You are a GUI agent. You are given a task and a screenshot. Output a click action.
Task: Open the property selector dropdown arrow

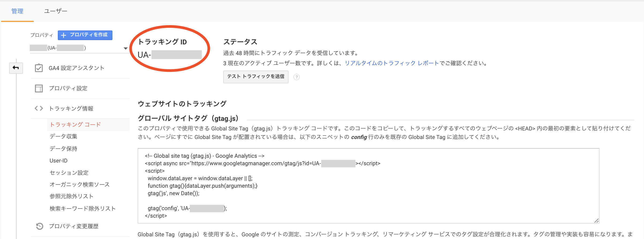click(x=126, y=48)
